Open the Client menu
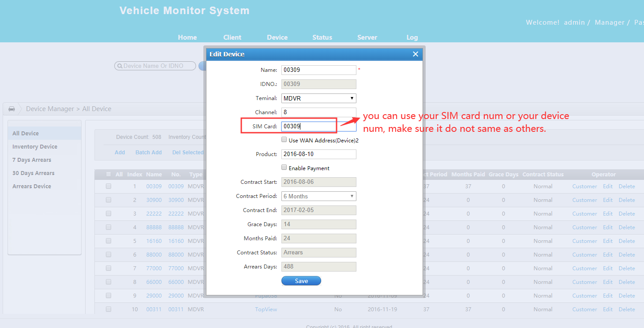 click(x=232, y=37)
